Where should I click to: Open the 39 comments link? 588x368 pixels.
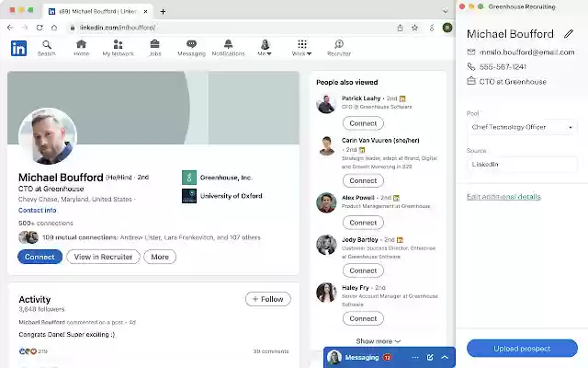(x=271, y=351)
